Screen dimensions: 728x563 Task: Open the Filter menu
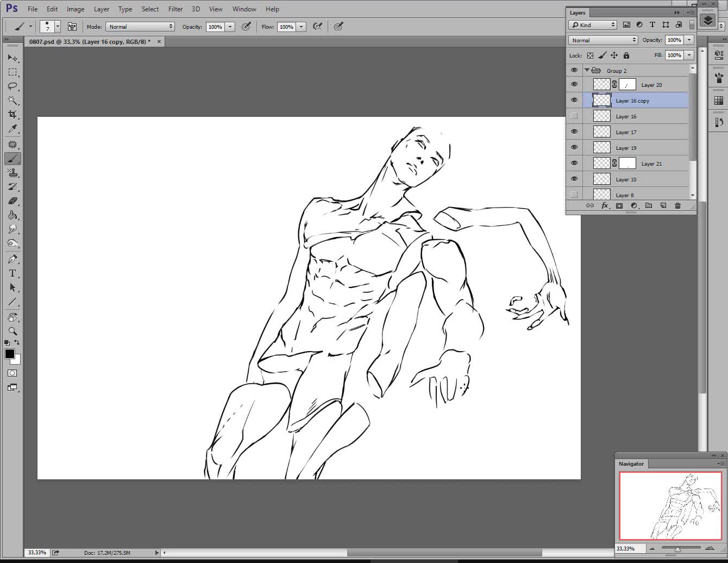(175, 9)
